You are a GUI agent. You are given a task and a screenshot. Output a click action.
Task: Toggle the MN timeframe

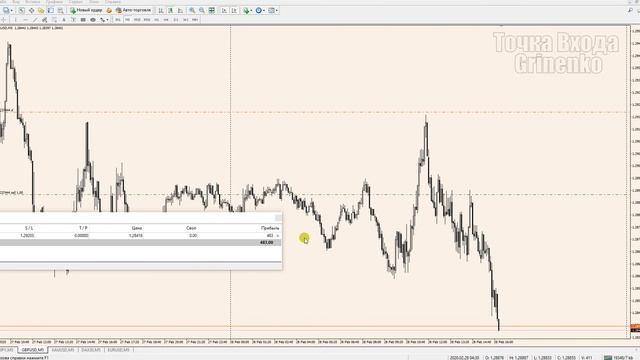point(195,20)
